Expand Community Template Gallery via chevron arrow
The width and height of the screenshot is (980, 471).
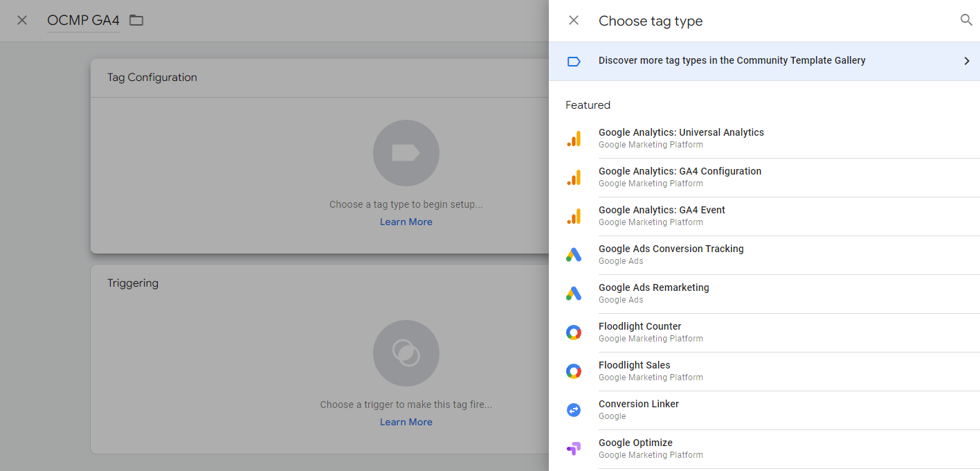coord(967,61)
